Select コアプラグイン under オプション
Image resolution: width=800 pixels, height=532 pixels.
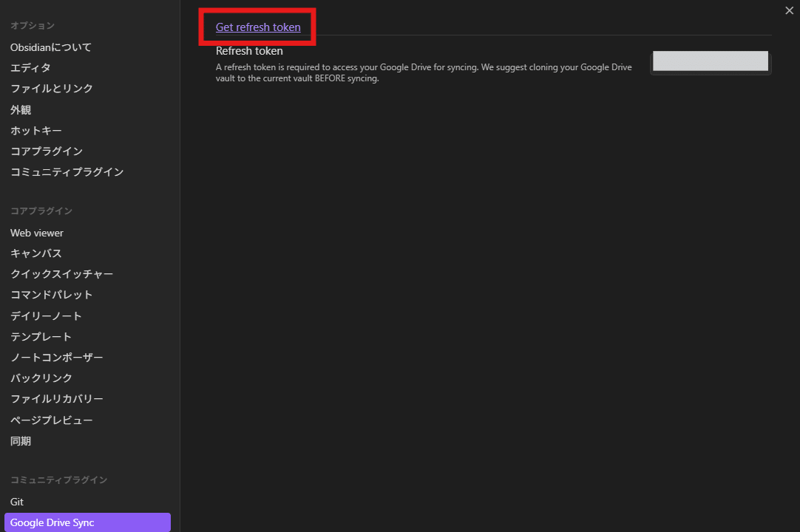click(46, 151)
